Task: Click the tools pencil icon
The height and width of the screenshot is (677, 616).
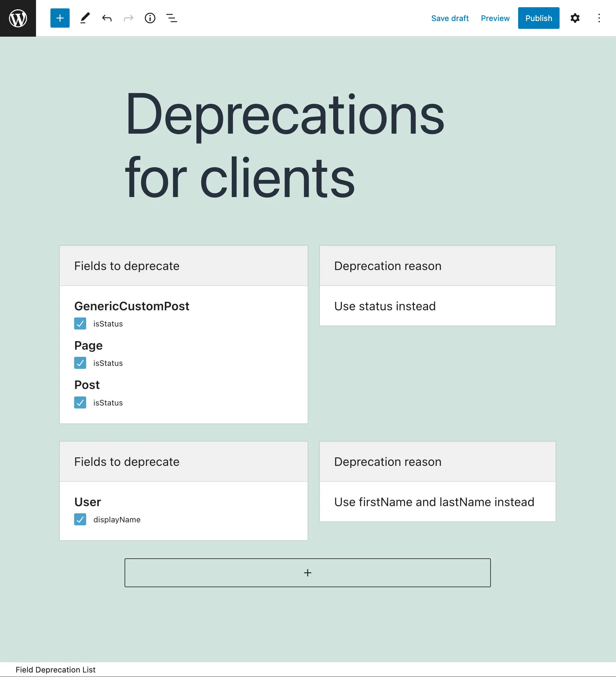Action: point(85,18)
